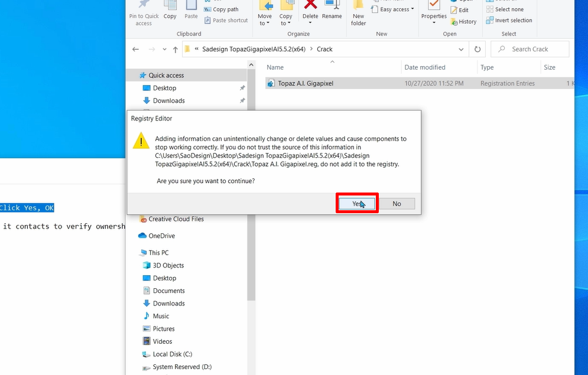The width and height of the screenshot is (588, 375).
Task: Open the Easy access dropdown
Action: [x=392, y=9]
